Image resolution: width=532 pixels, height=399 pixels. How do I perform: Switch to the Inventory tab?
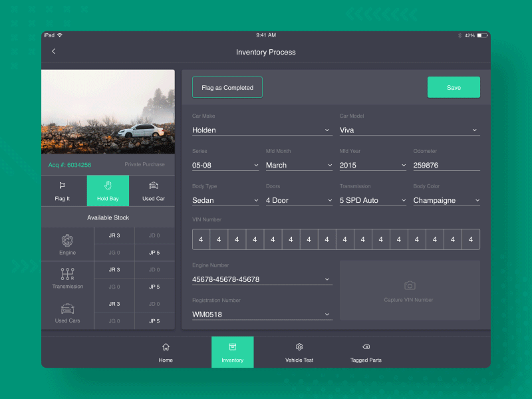[x=232, y=351]
